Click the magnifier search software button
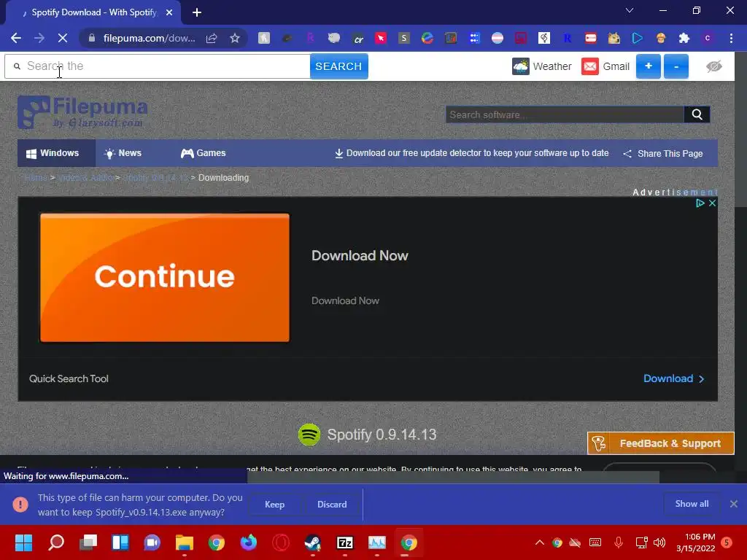 point(697,114)
